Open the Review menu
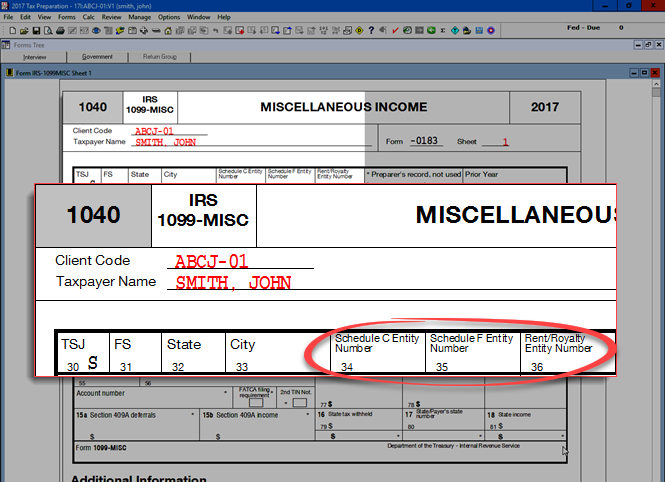This screenshot has width=665, height=482. 113,17
